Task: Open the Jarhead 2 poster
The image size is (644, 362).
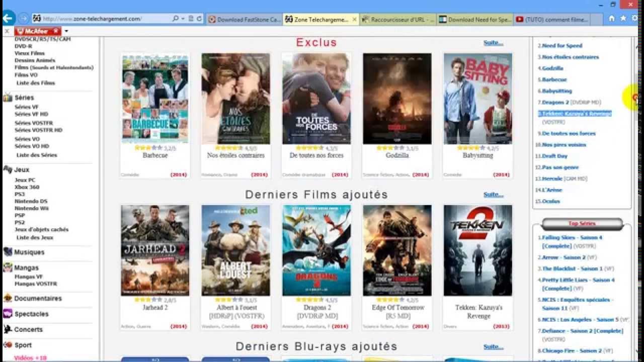Action: pyautogui.click(x=155, y=250)
